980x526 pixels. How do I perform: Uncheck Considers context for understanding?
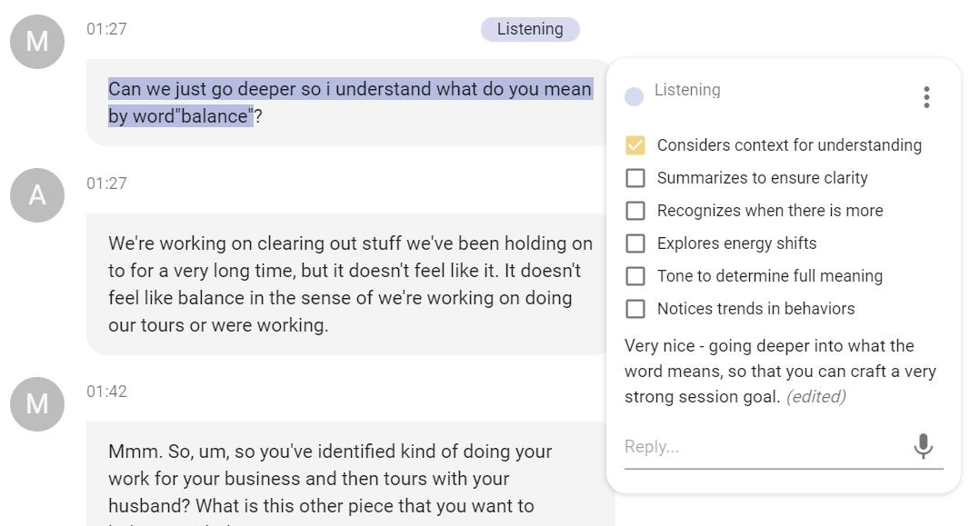tap(635, 145)
